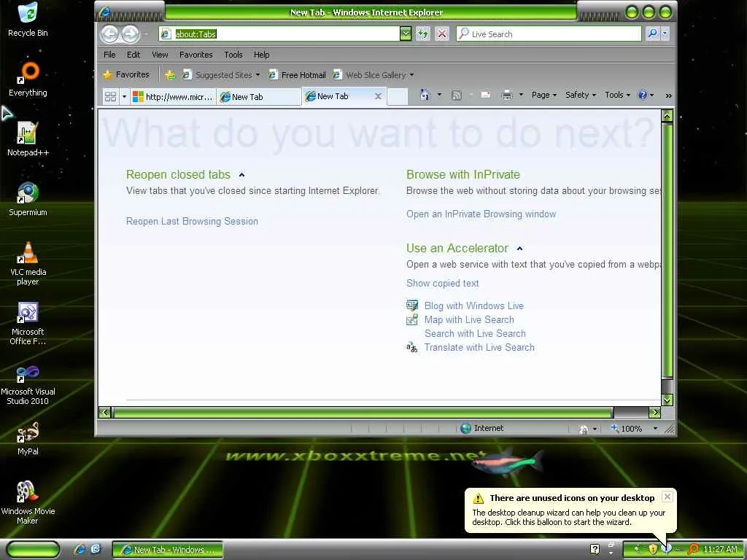Image resolution: width=747 pixels, height=560 pixels.
Task: Click Open an InPrivate Browsing window
Action: pos(481,214)
